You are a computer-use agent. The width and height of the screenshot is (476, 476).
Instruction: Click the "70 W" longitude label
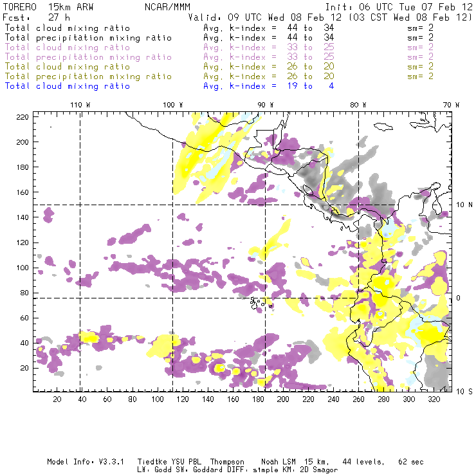coord(451,105)
